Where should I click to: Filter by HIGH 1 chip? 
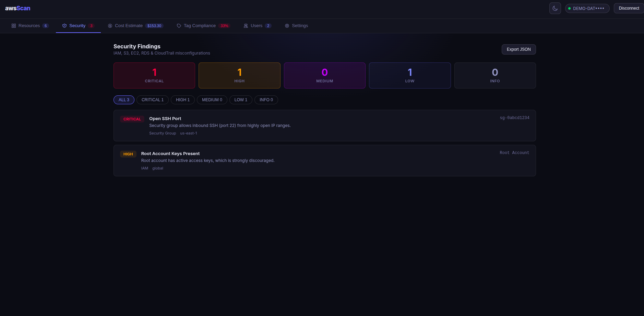click(183, 100)
